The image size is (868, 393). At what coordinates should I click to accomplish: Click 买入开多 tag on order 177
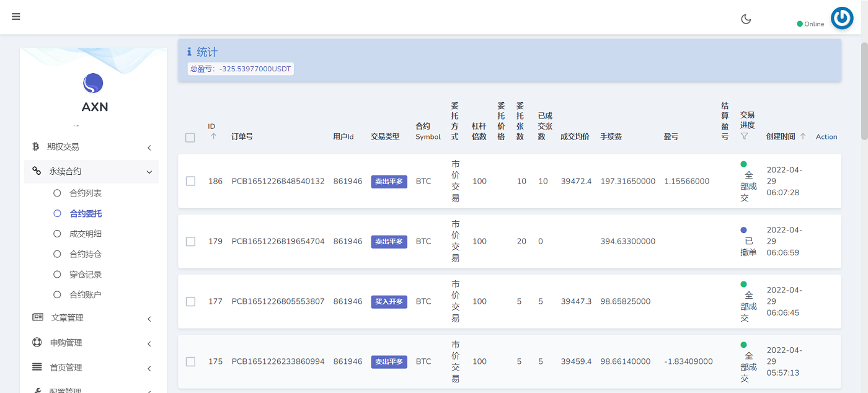pyautogui.click(x=389, y=302)
